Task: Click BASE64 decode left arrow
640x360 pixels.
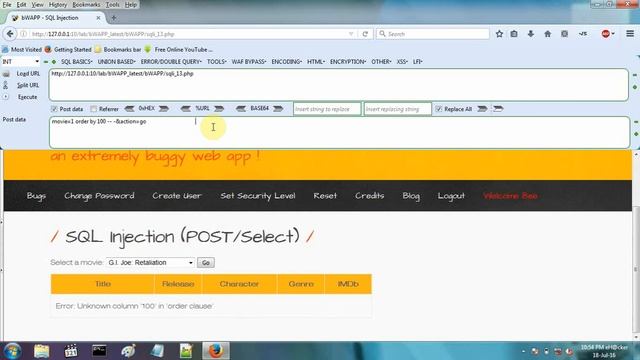Action: point(241,109)
